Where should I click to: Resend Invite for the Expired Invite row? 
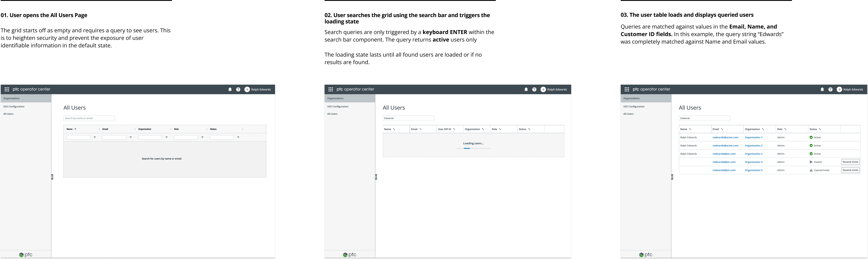tap(850, 170)
